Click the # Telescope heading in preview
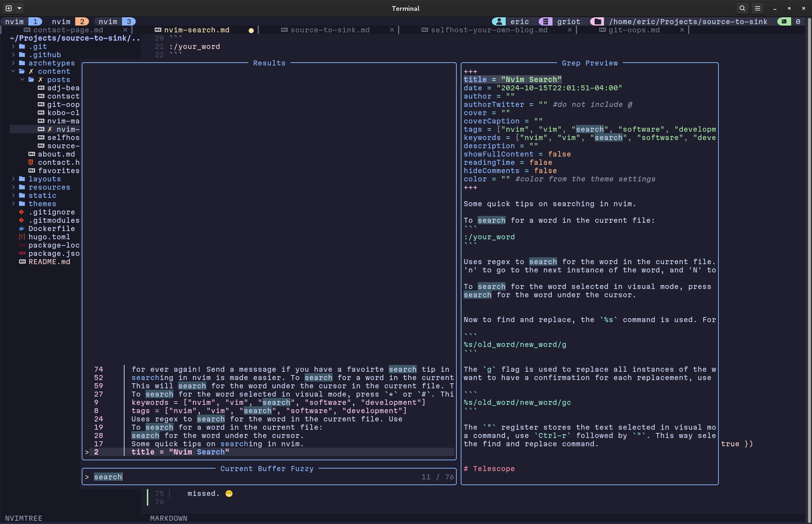 click(489, 469)
